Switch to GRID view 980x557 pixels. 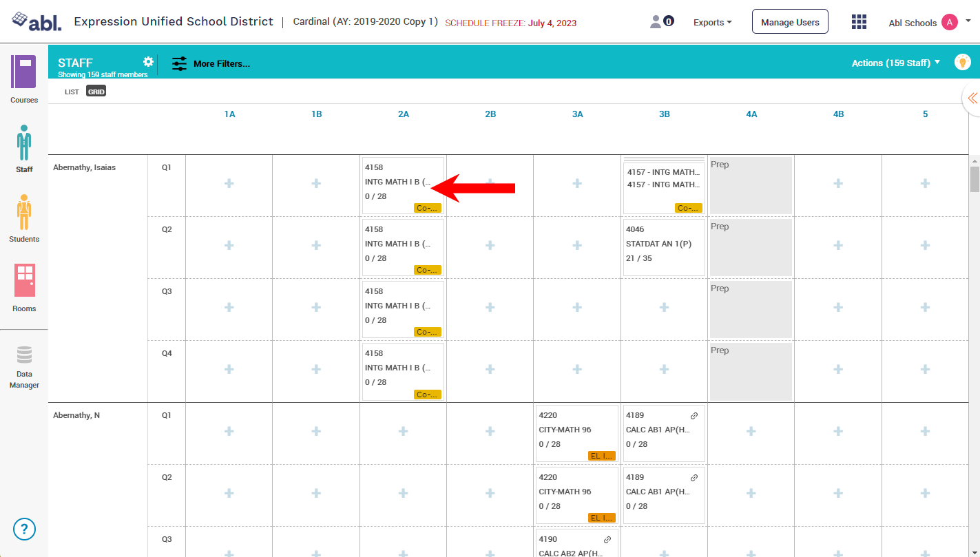click(x=96, y=92)
